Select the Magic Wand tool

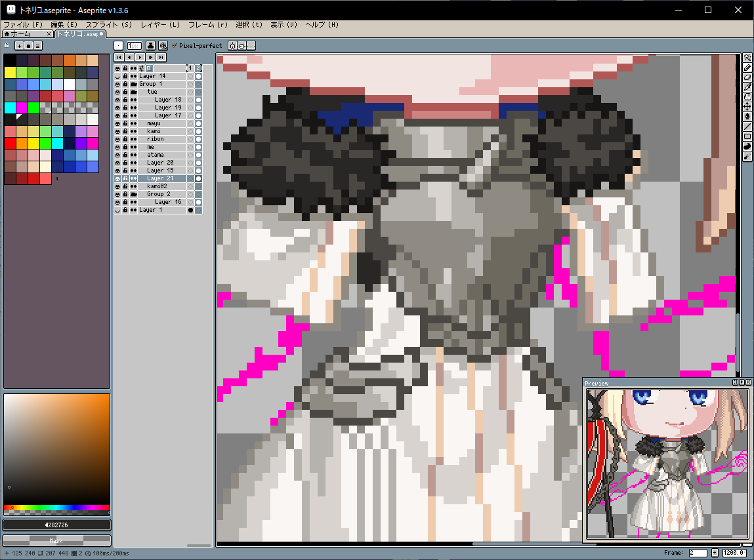747,58
